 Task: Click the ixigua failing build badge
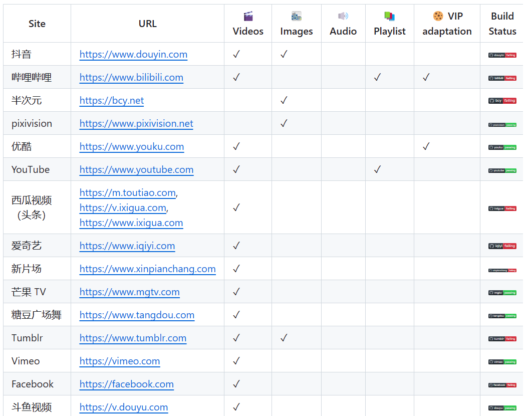pyautogui.click(x=502, y=209)
